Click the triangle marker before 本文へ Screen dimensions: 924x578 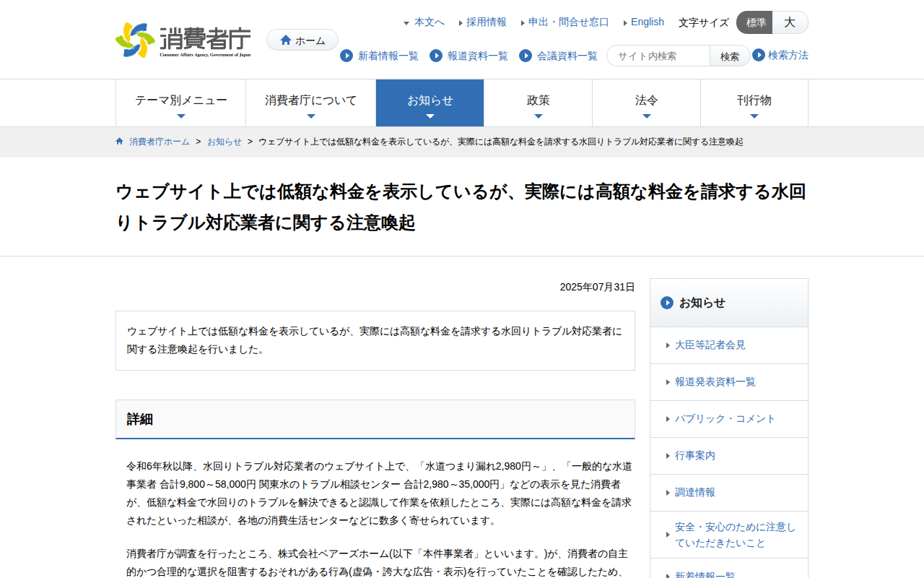(x=406, y=23)
